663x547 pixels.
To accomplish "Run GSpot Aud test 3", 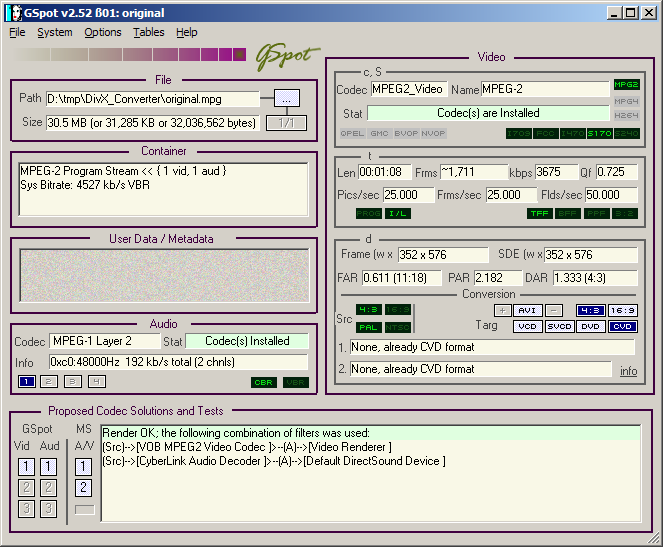I will tap(49, 509).
